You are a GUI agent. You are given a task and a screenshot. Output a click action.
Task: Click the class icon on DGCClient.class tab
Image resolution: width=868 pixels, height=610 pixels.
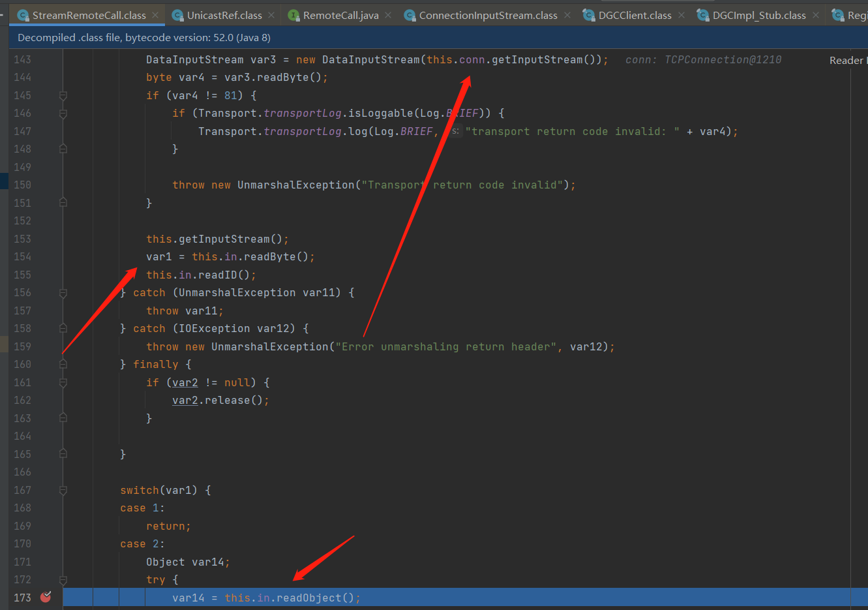click(x=589, y=15)
